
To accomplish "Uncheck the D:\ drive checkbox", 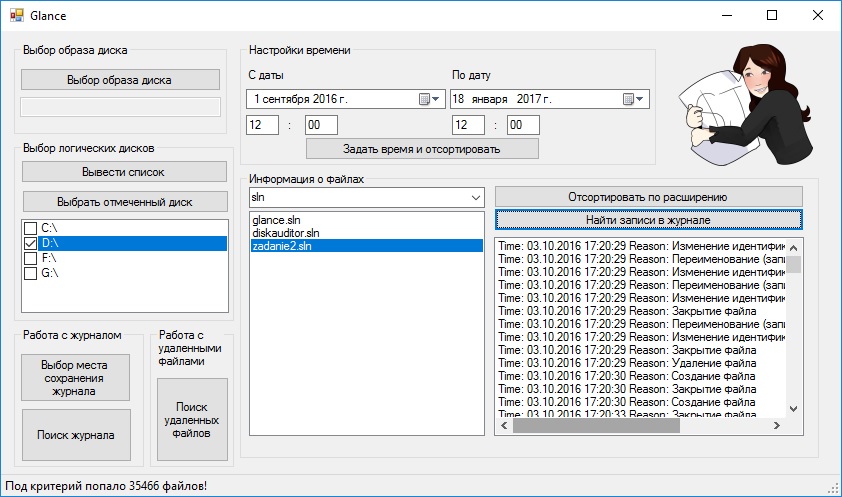I will point(31,243).
